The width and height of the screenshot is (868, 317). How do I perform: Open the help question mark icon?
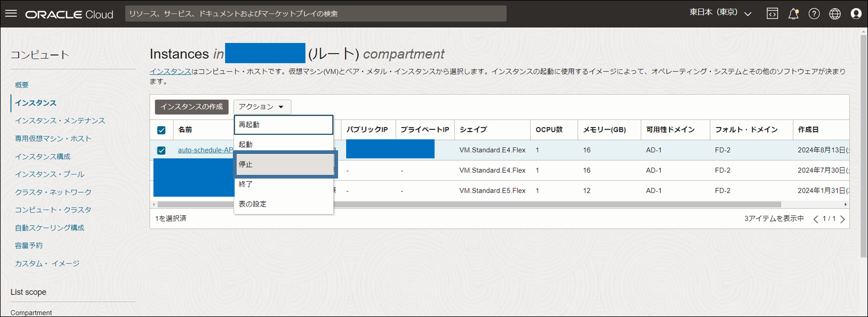click(814, 14)
